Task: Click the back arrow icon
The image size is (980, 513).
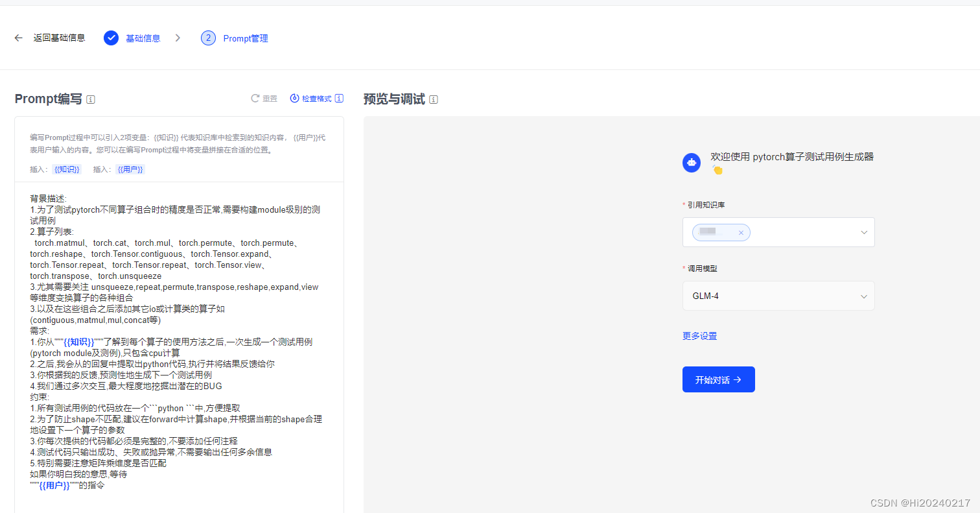Action: pyautogui.click(x=18, y=38)
